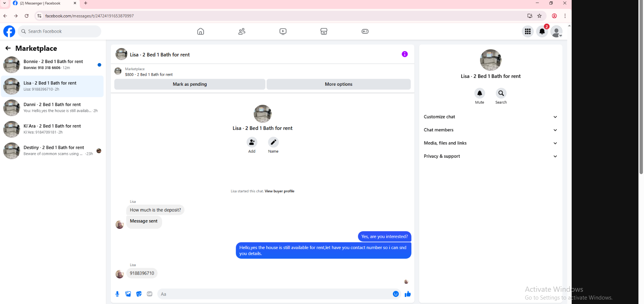
Task: Click the 'Lisa started this chat.' notice
Action: tap(247, 191)
